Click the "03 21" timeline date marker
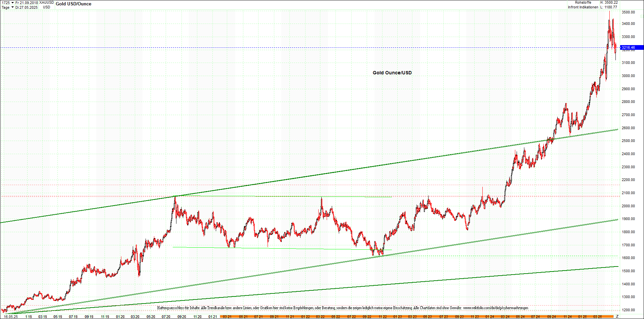This screenshot has width=644, height=319. [227, 317]
